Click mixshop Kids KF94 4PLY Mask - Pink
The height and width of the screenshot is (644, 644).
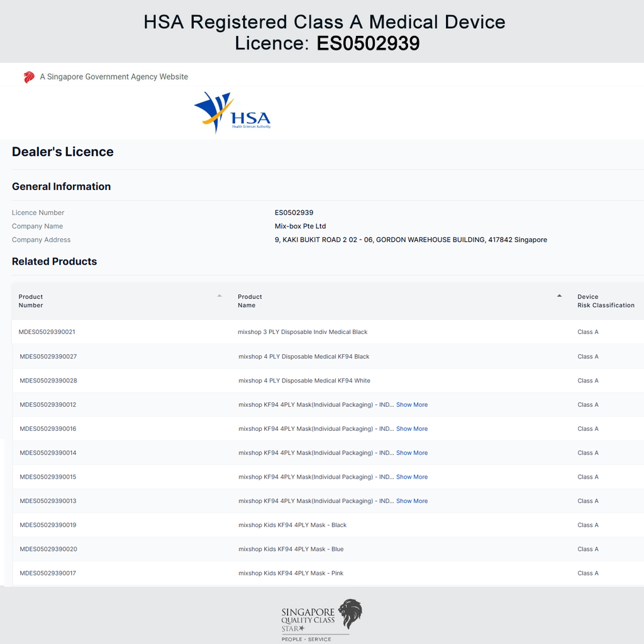pos(291,573)
